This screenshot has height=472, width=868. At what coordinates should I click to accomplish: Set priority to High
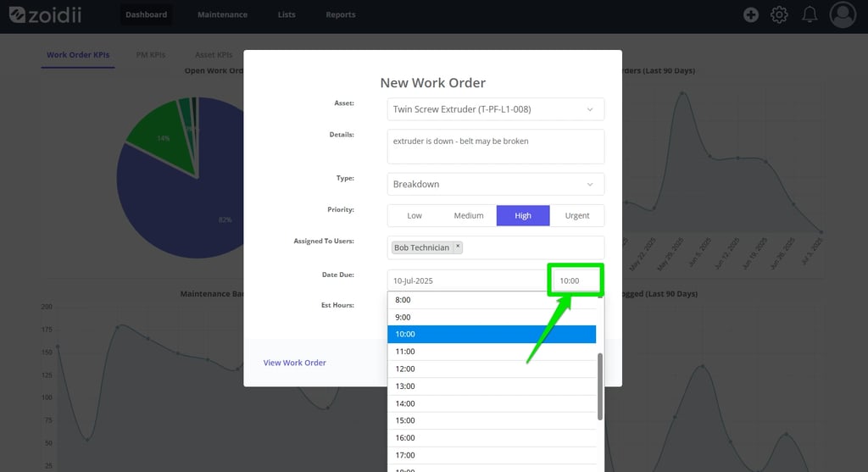click(523, 216)
